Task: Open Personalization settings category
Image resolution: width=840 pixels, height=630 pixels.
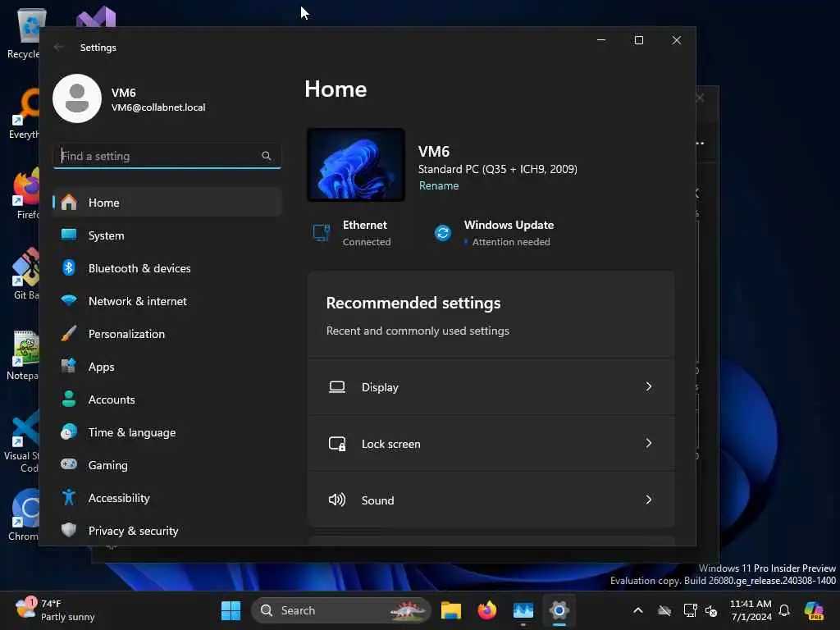Action: (x=167, y=334)
